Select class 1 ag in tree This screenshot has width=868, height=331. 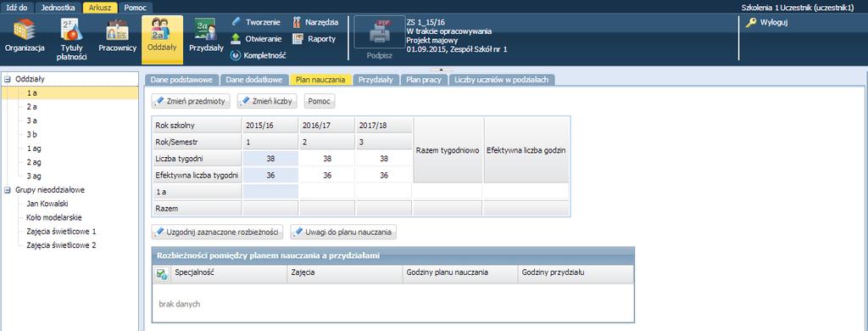tap(34, 149)
